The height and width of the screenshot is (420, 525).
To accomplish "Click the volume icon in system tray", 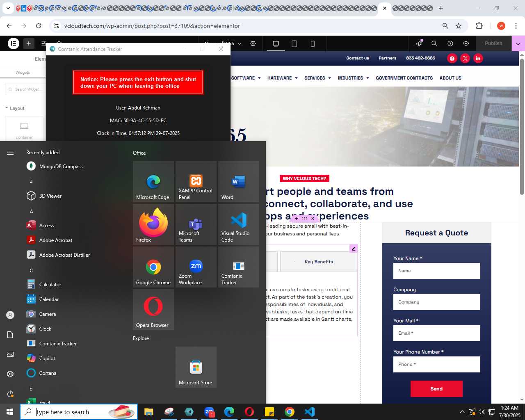I will pos(482,412).
